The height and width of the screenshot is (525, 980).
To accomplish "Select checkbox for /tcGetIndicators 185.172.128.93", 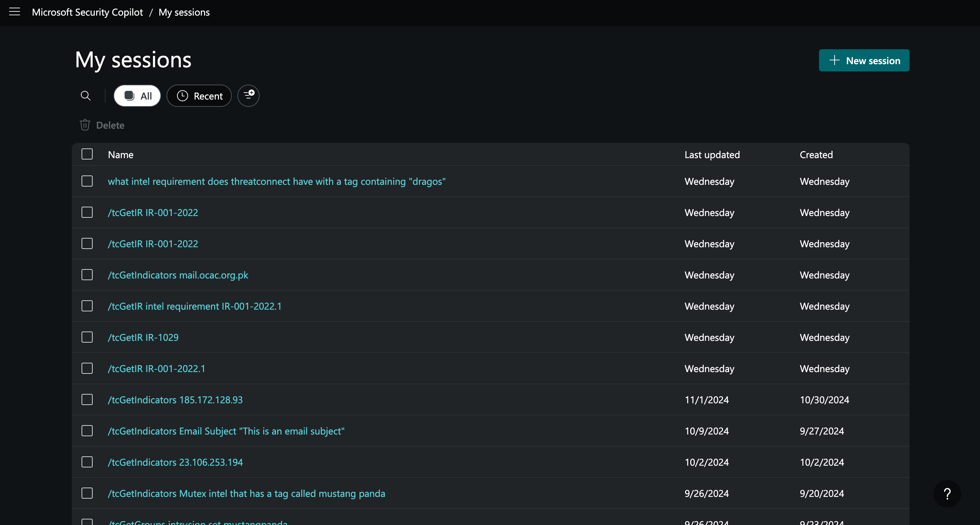I will tap(87, 399).
